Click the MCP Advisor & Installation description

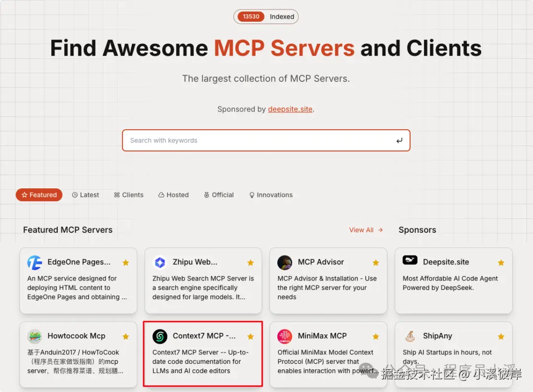(x=327, y=287)
